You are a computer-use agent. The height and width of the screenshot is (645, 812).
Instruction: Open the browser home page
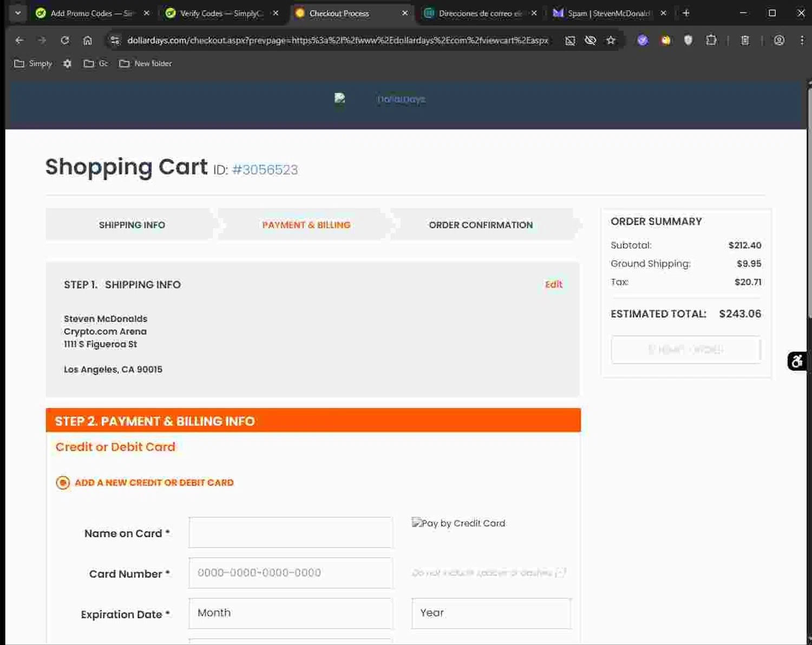tap(87, 40)
